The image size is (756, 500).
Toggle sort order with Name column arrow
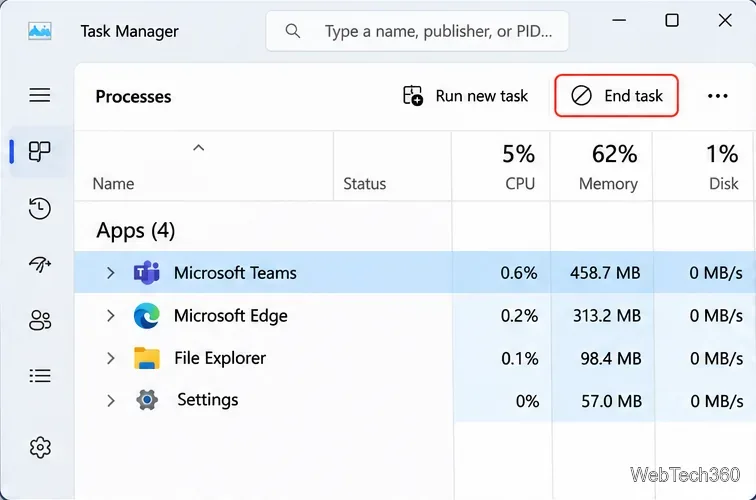(199, 148)
